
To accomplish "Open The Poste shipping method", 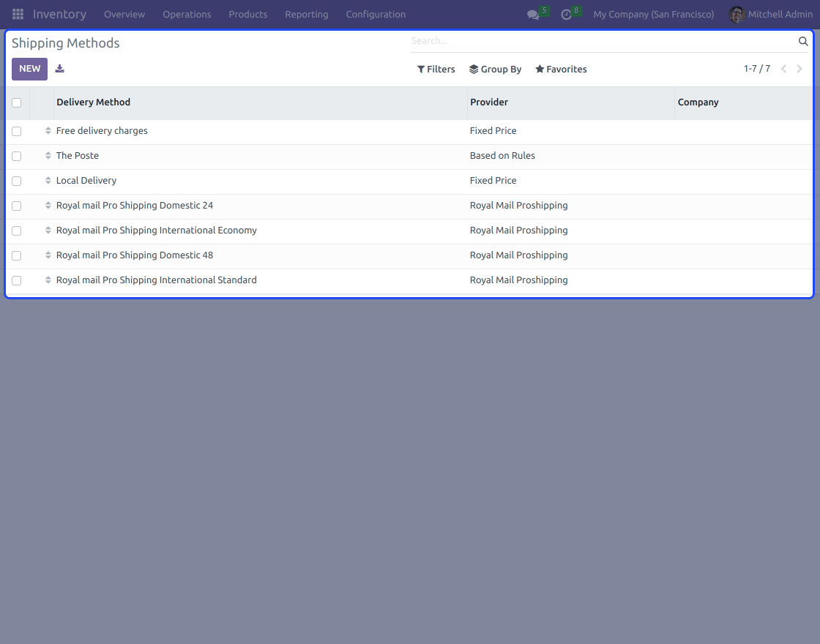I will [x=78, y=156].
